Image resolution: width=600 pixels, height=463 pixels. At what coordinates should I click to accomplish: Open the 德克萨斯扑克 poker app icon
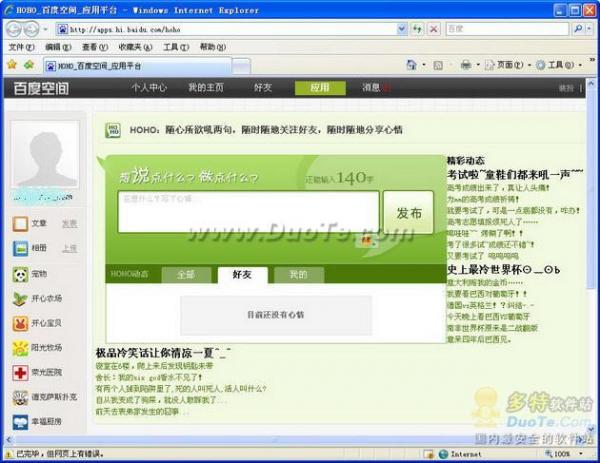[x=20, y=398]
